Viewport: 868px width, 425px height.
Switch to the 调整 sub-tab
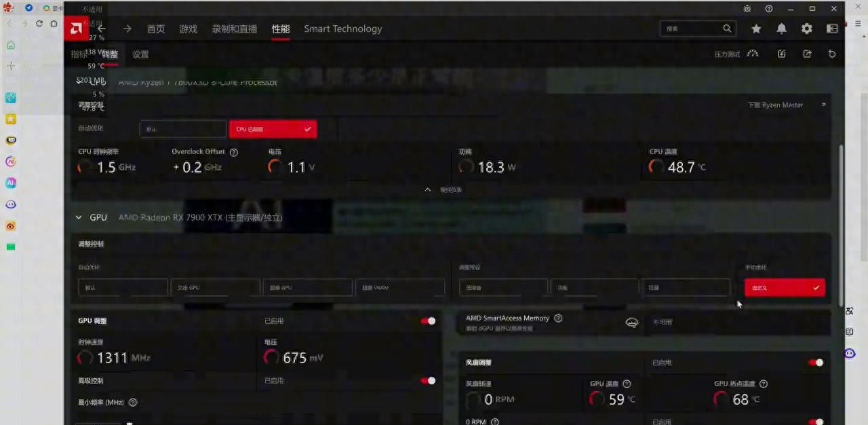[110, 54]
